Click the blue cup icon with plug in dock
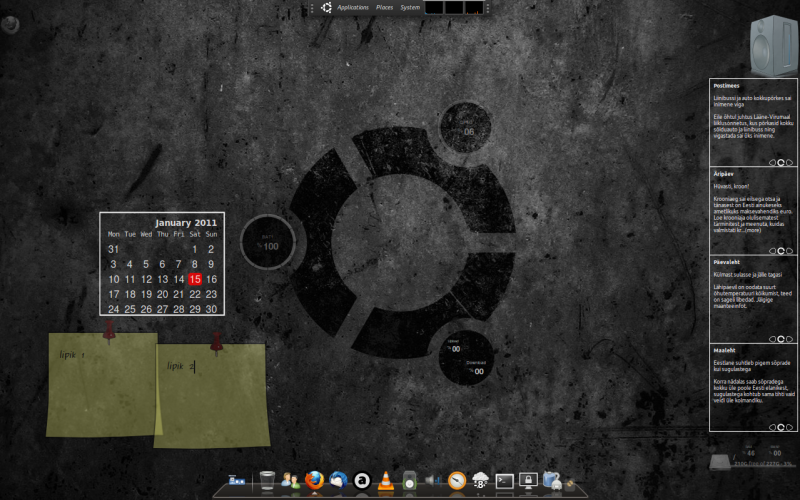 point(552,481)
